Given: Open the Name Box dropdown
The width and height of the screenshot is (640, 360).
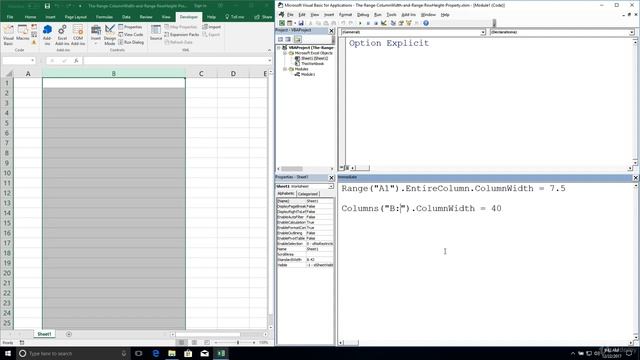Looking at the screenshot, I should pos(32,60).
